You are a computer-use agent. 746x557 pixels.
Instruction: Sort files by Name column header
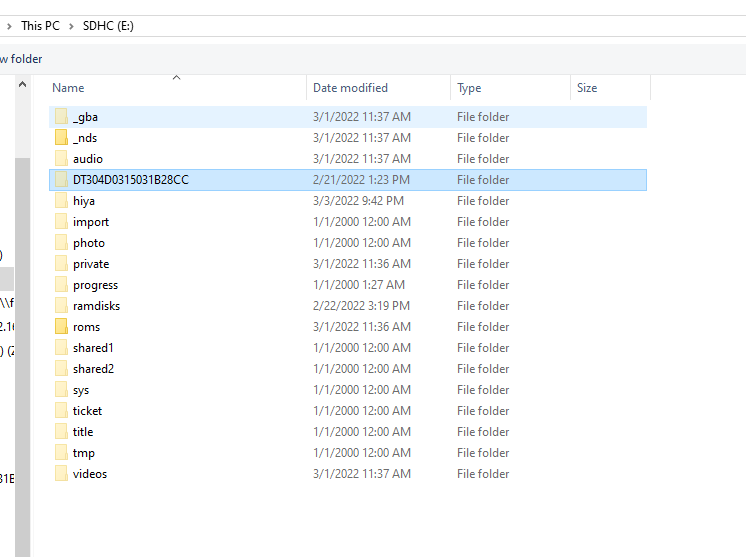coord(177,88)
